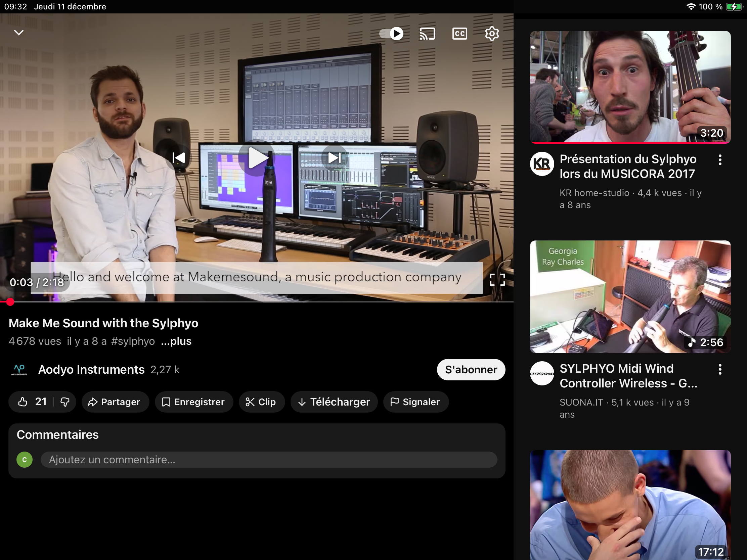
Task: Expand the description via ...plus
Action: pos(176,341)
